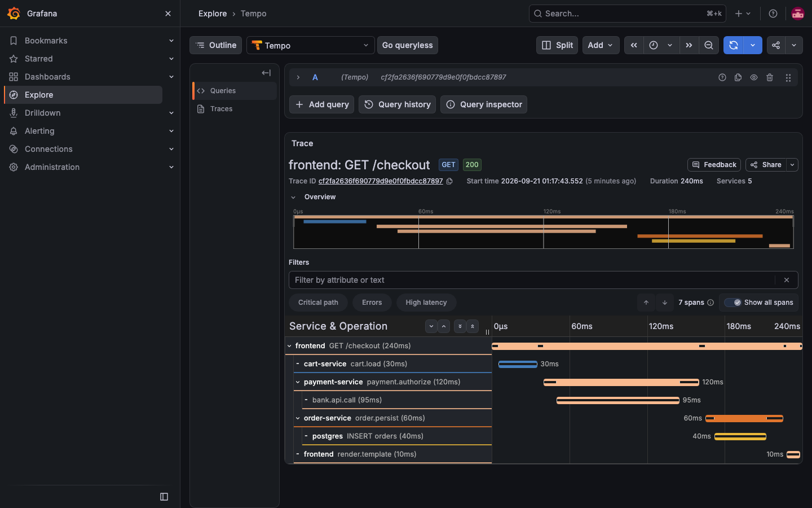Undock the sidebar menu at the bottom
The image size is (812, 508).
click(164, 497)
